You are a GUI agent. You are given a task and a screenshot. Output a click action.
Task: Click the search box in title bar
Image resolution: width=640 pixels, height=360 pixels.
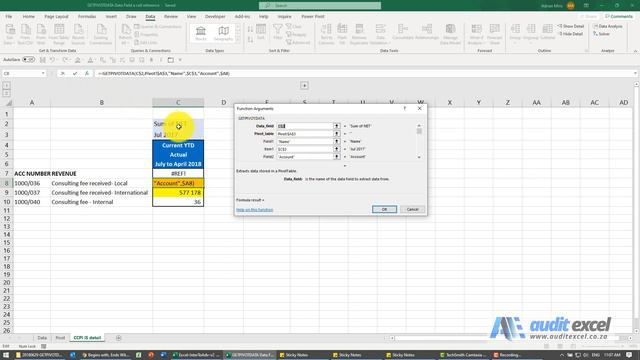pyautogui.click(x=320, y=5)
